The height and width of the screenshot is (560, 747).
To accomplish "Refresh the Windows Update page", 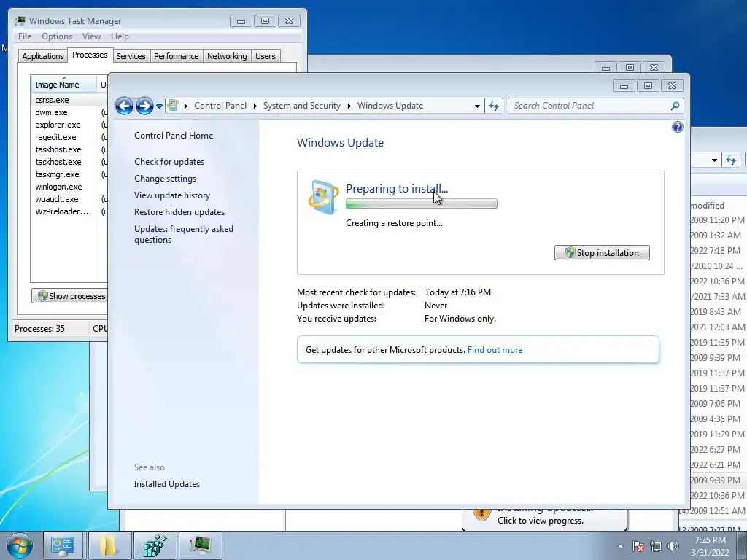I will pos(494,106).
